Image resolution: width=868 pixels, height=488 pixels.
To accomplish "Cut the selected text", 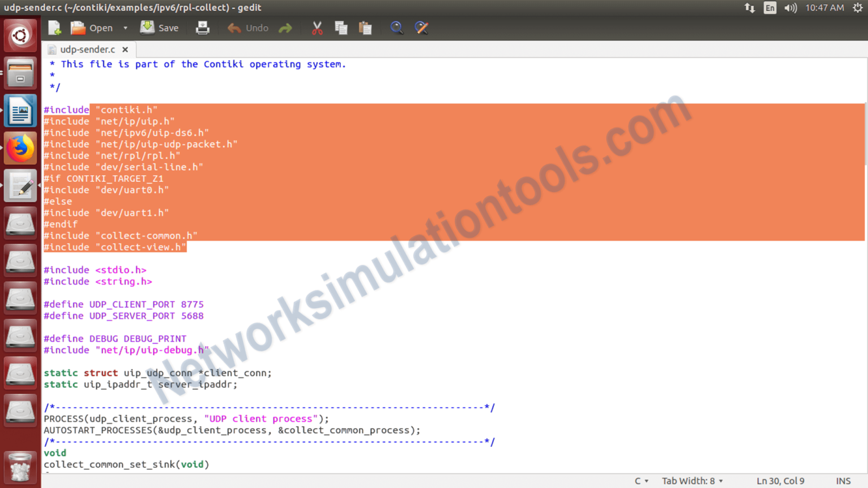I will click(316, 27).
